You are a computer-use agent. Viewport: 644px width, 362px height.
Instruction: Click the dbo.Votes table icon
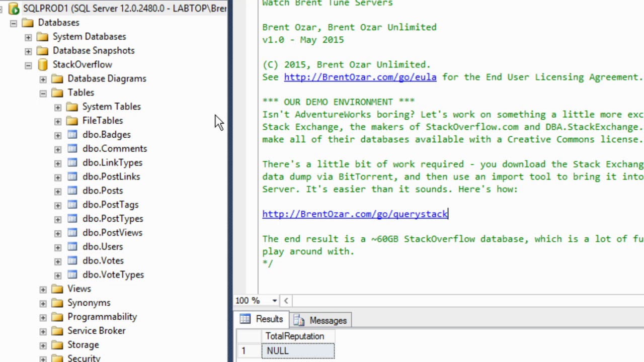(72, 261)
